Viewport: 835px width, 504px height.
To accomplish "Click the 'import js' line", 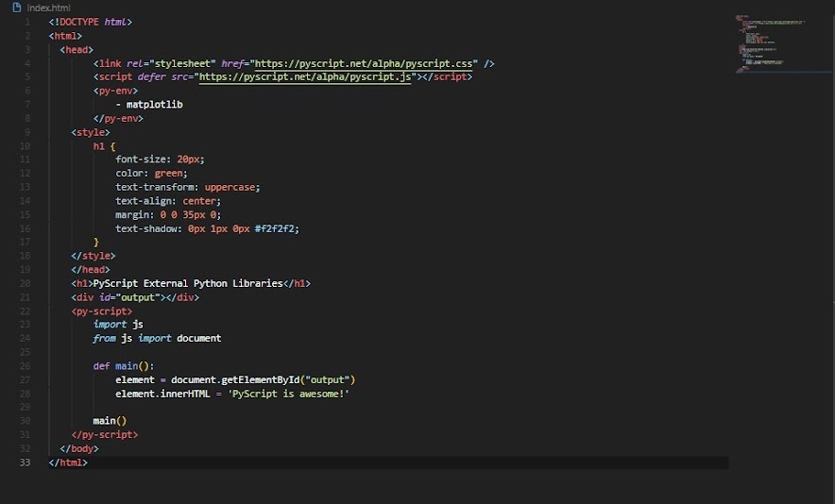I will pyautogui.click(x=118, y=324).
